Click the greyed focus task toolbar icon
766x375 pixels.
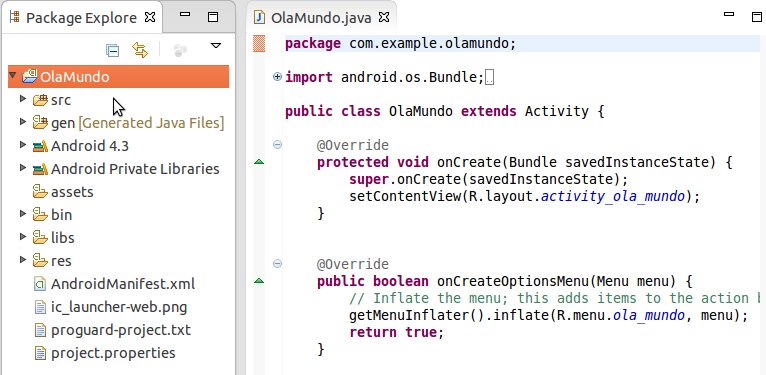181,50
